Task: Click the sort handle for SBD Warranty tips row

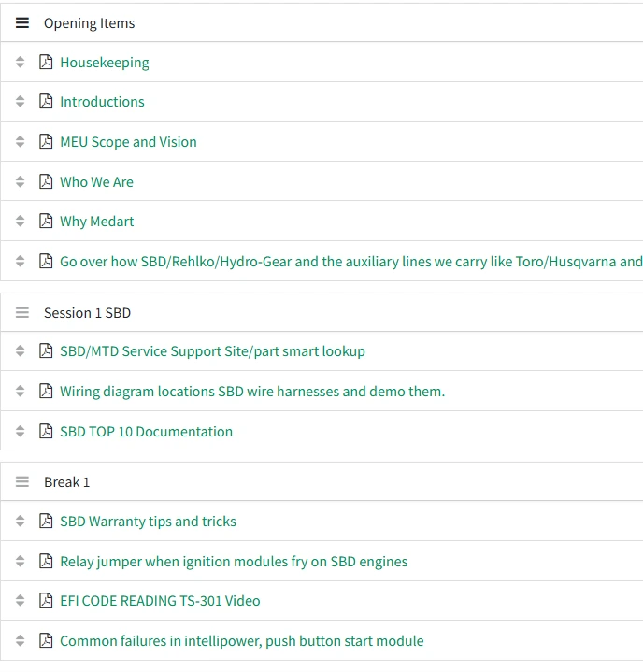Action: (x=21, y=521)
